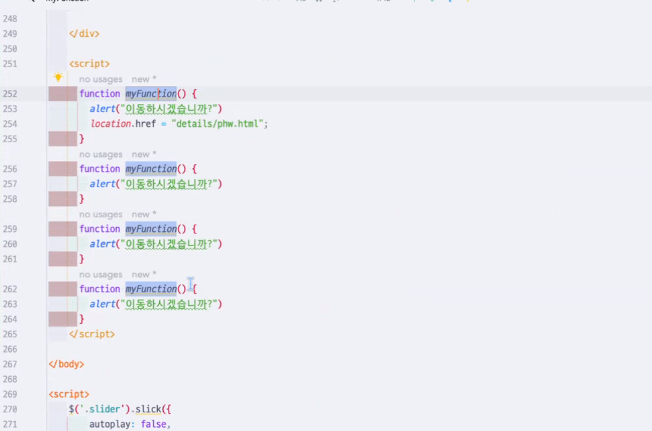Viewport: 652px width, 431px height.
Task: Click the 'new *' author hint above line 256
Action: 144,154
